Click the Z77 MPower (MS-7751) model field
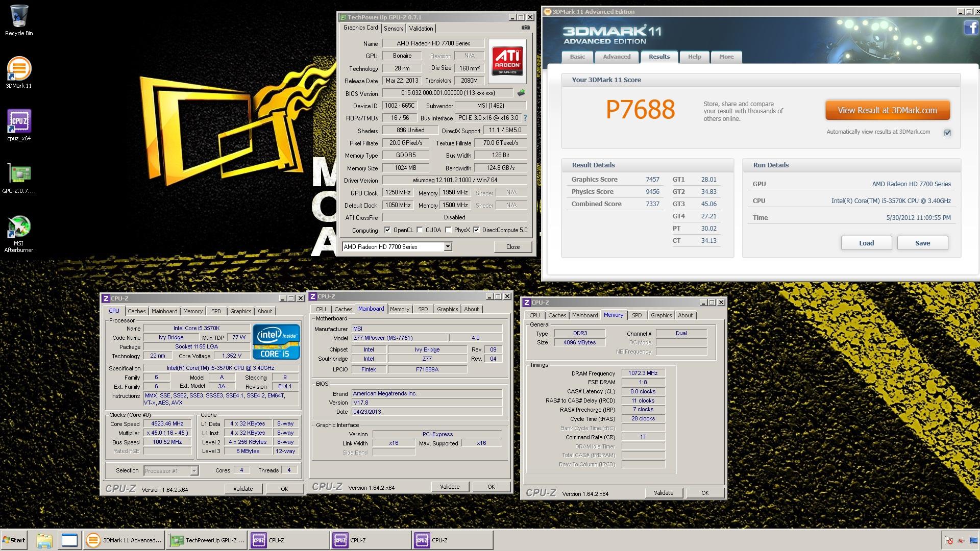 (x=400, y=338)
